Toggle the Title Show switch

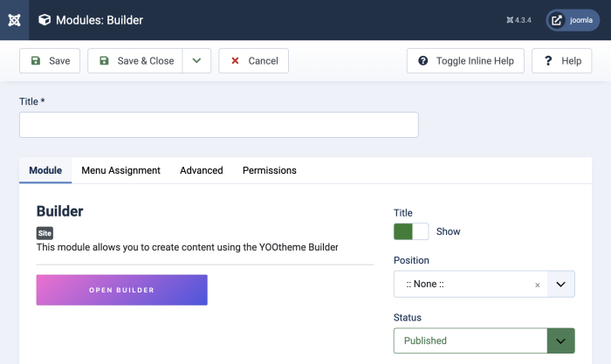(411, 231)
